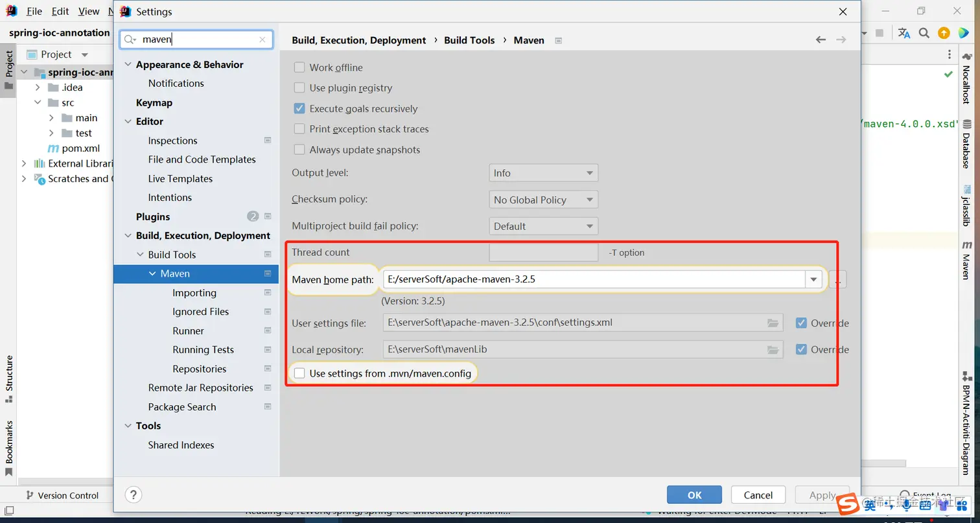Click the Thread count input field
This screenshot has width=980, height=523.
click(543, 252)
